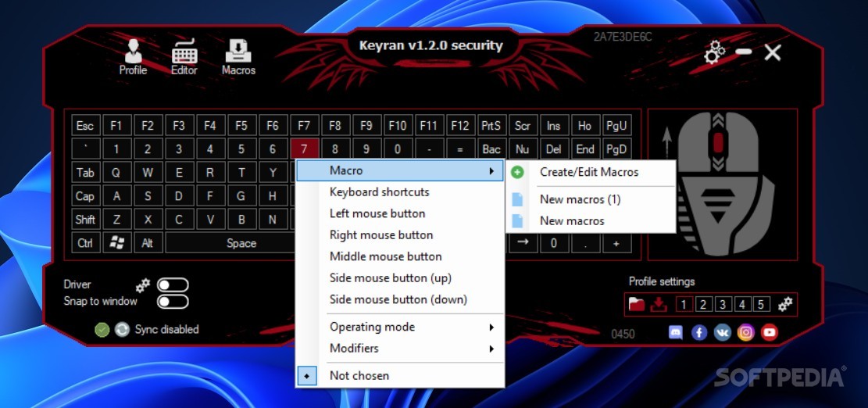The height and width of the screenshot is (408, 868).
Task: Open the VK link icon
Action: coord(723,332)
